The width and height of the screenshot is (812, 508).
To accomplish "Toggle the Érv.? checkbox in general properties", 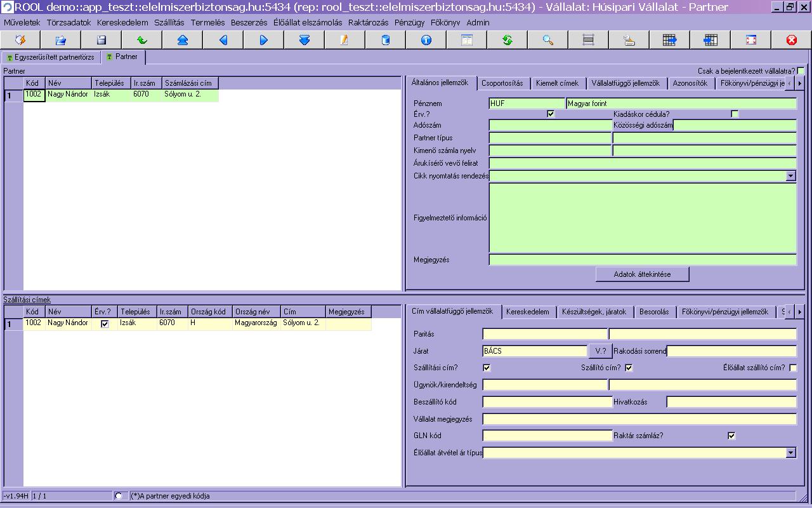I will (x=551, y=114).
